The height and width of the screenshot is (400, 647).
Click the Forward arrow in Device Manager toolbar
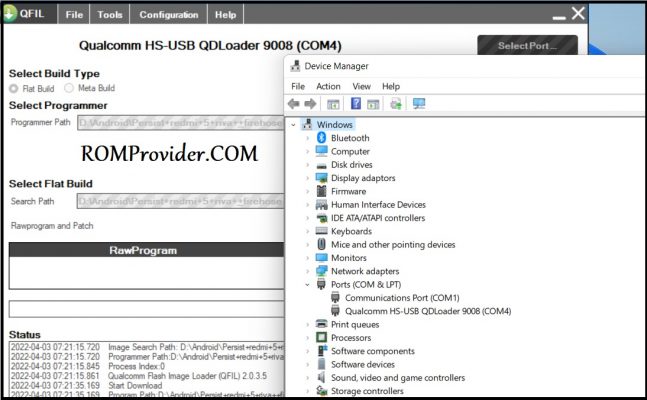[x=310, y=104]
